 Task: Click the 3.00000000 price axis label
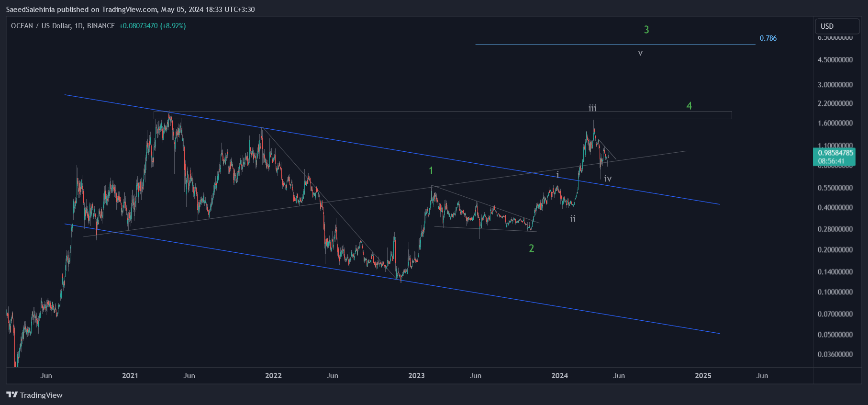(835, 85)
